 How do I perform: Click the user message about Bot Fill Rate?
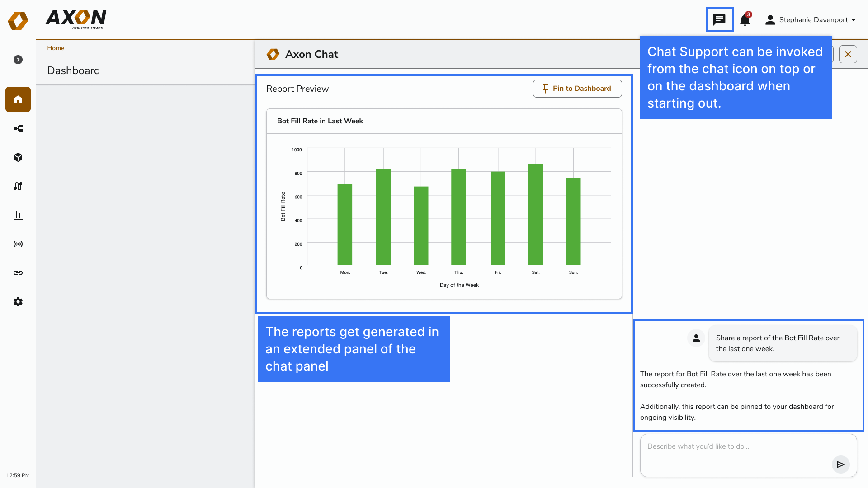pos(783,343)
